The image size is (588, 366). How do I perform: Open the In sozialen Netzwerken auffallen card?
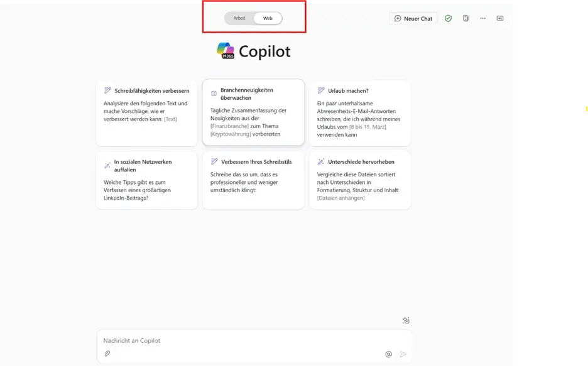click(x=146, y=180)
